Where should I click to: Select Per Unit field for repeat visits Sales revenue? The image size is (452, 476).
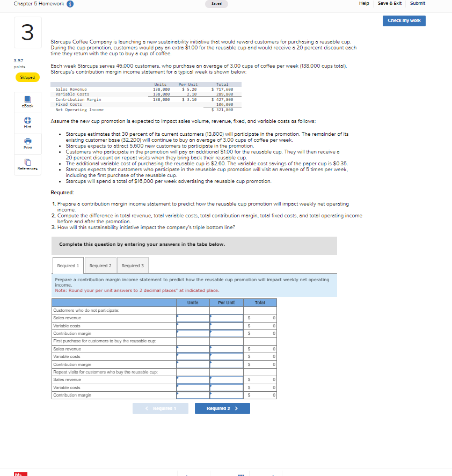(227, 379)
